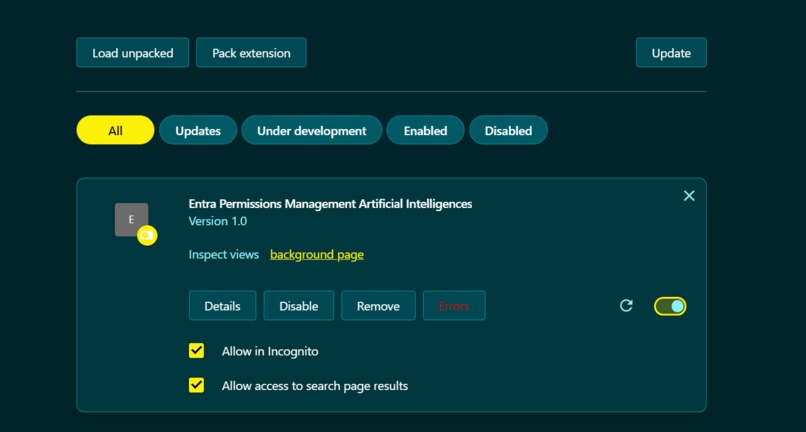This screenshot has width=806, height=432.
Task: Select the All filter tab
Action: 115,130
